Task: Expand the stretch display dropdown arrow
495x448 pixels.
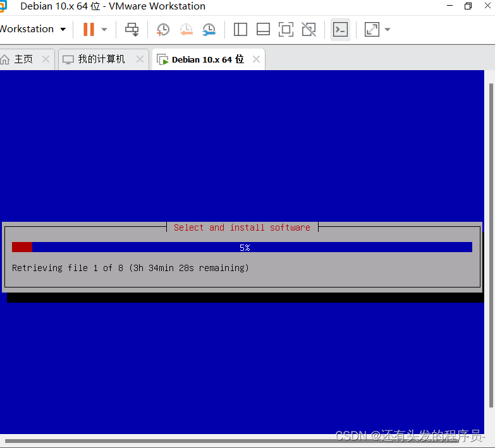Action: click(388, 30)
